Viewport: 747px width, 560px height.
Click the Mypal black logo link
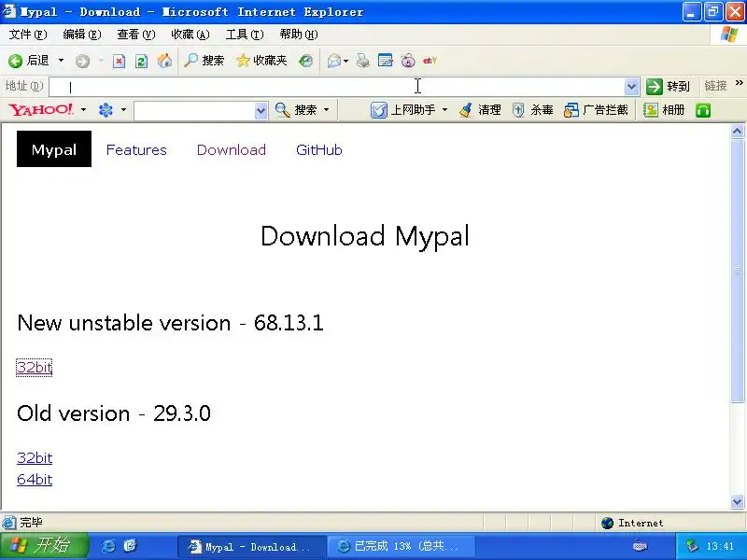pyautogui.click(x=54, y=149)
